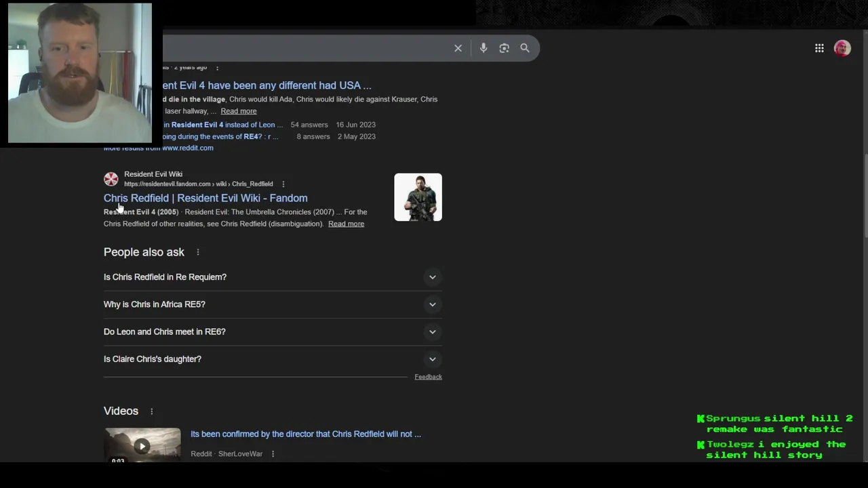The width and height of the screenshot is (868, 488).
Task: Open People also ask options menu
Action: coord(198,252)
